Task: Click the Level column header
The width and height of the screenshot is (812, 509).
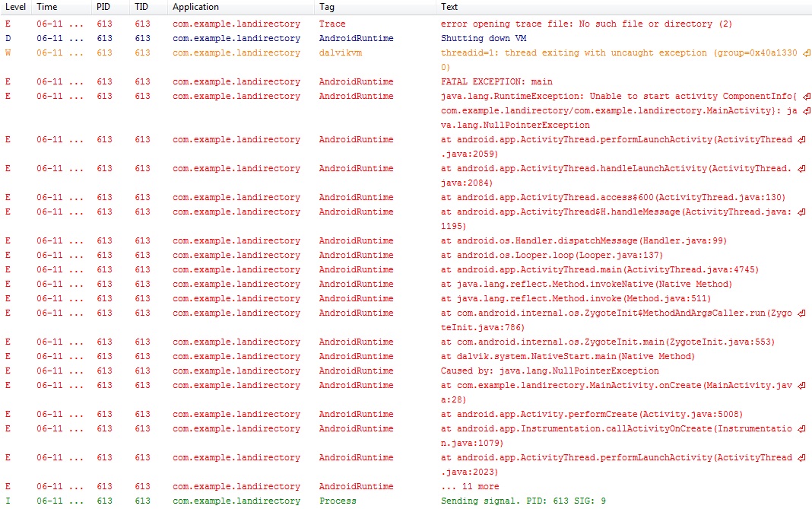Action: [15, 7]
